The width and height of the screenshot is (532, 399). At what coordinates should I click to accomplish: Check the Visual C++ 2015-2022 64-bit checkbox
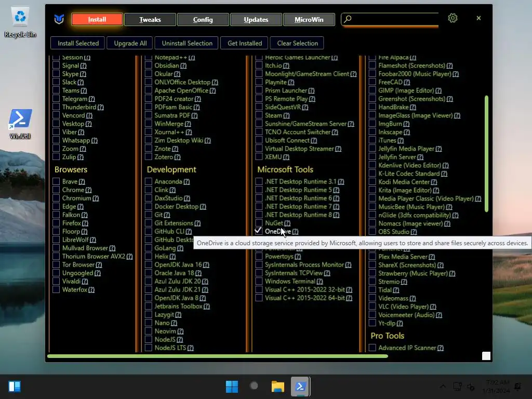259,298
